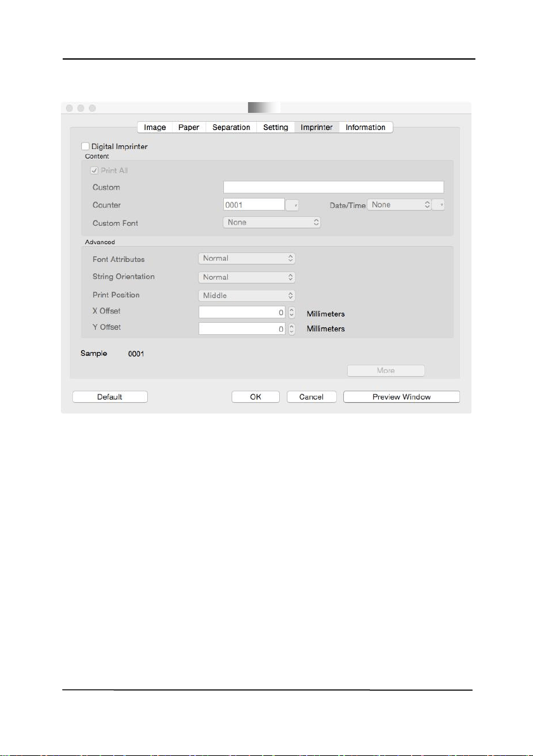Toggle the Print All checkbox

pyautogui.click(x=95, y=170)
